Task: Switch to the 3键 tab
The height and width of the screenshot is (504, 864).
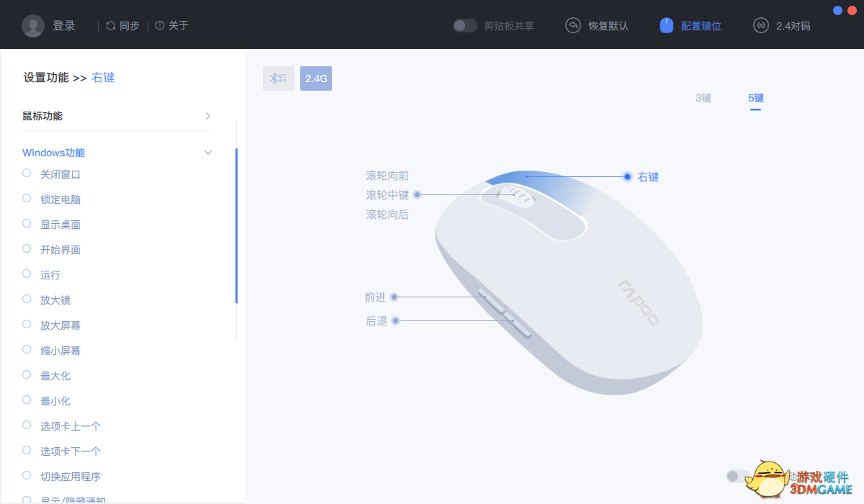Action: (x=703, y=98)
